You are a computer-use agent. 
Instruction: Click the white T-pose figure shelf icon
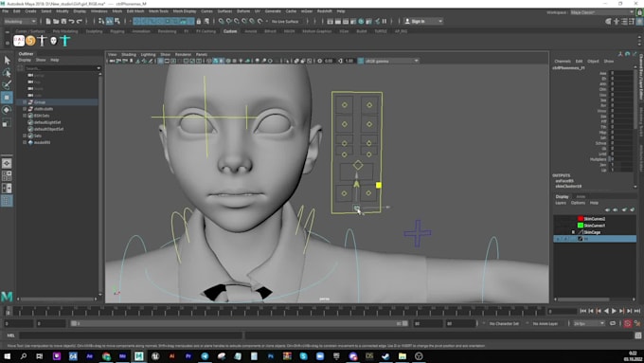(x=42, y=41)
